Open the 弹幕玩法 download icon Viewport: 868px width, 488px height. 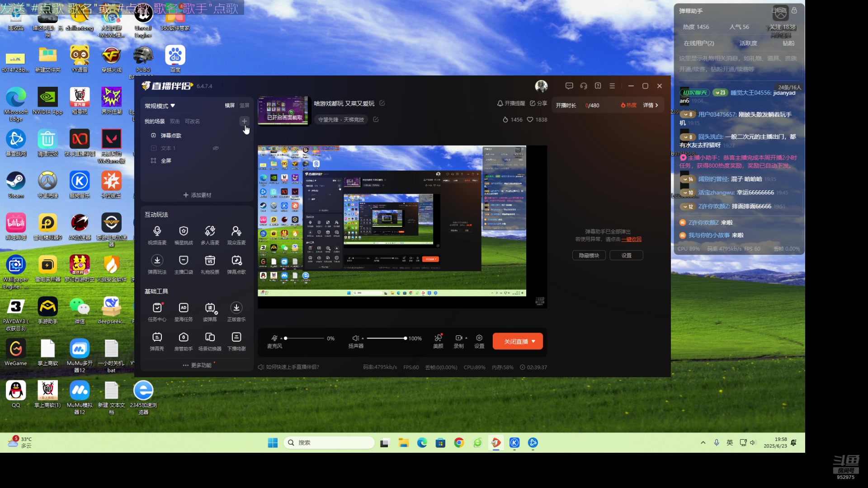(157, 265)
